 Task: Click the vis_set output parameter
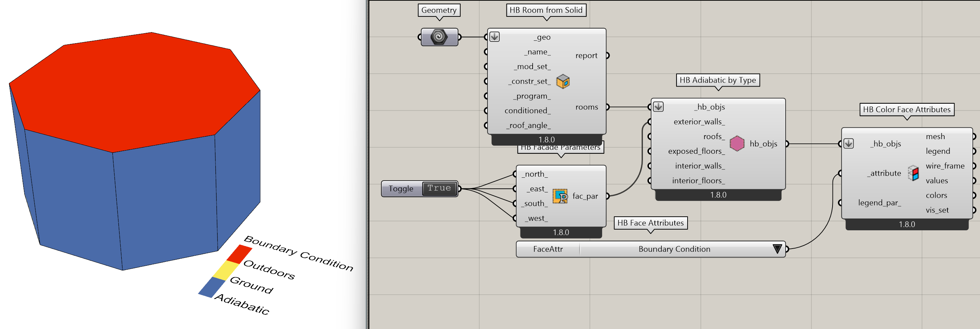tap(937, 210)
